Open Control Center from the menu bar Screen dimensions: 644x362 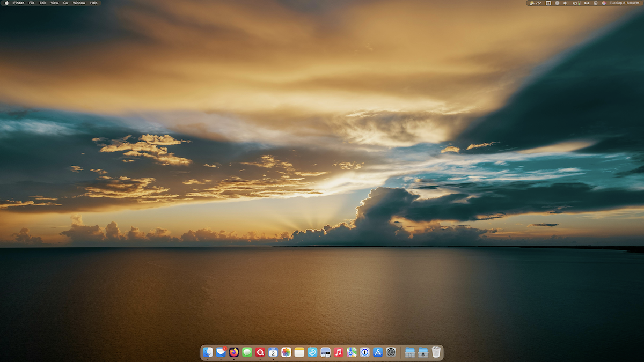pos(596,3)
